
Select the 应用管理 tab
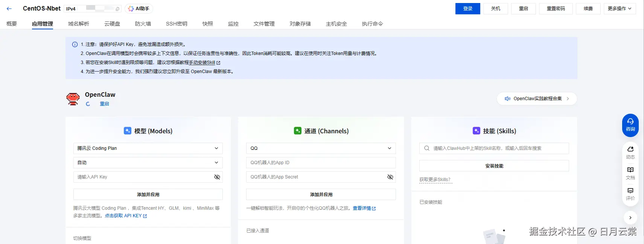pos(43,24)
